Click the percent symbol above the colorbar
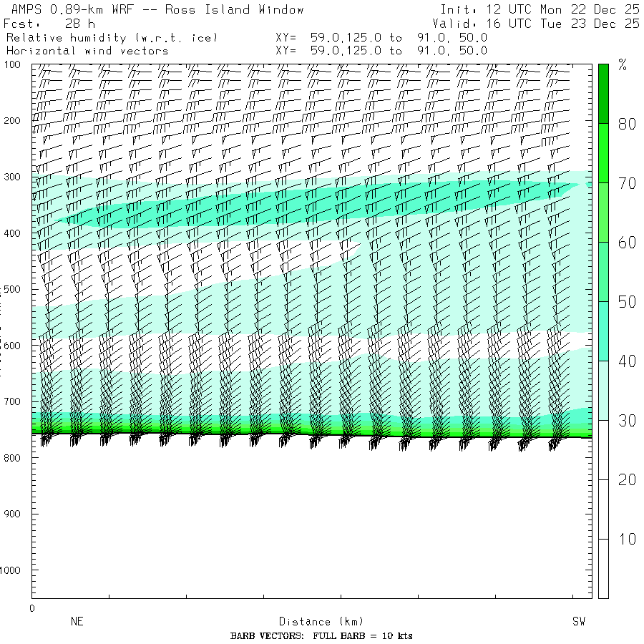Image resolution: width=644 pixels, height=644 pixels. [623, 66]
